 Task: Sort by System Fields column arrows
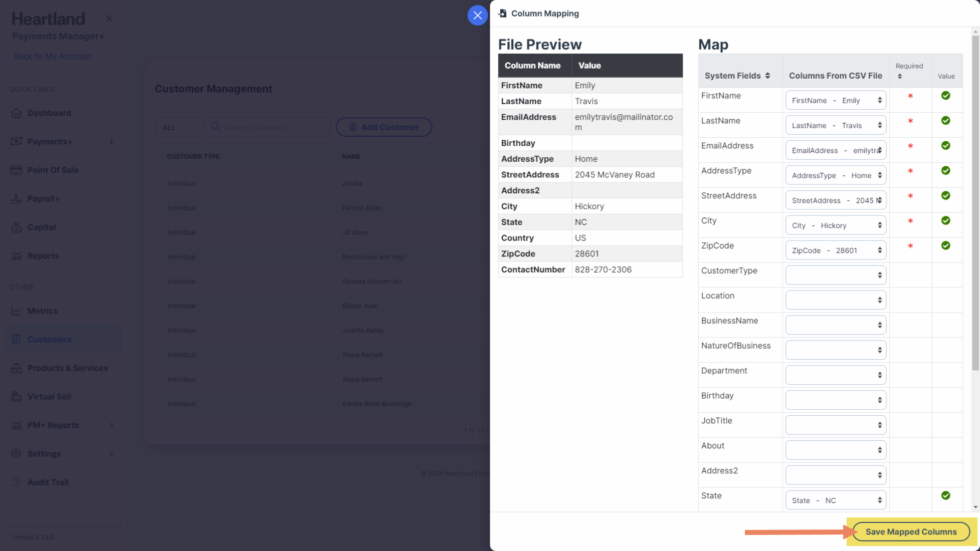point(767,76)
